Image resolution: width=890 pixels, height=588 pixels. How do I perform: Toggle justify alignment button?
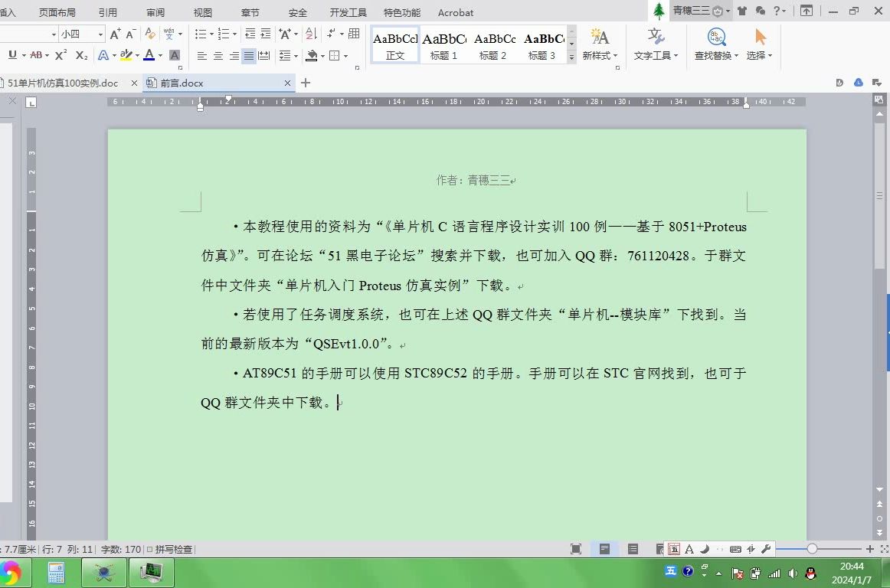(249, 56)
